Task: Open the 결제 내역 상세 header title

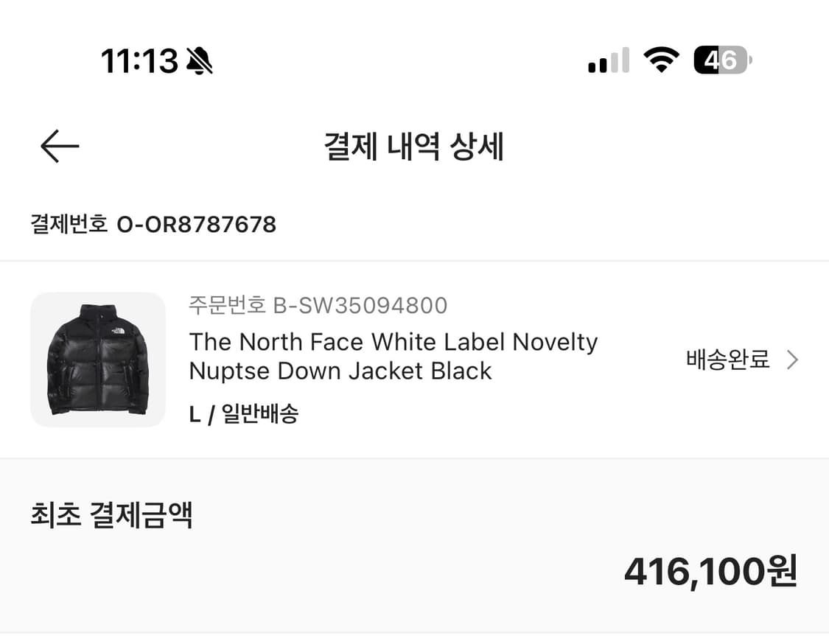Action: [x=414, y=145]
